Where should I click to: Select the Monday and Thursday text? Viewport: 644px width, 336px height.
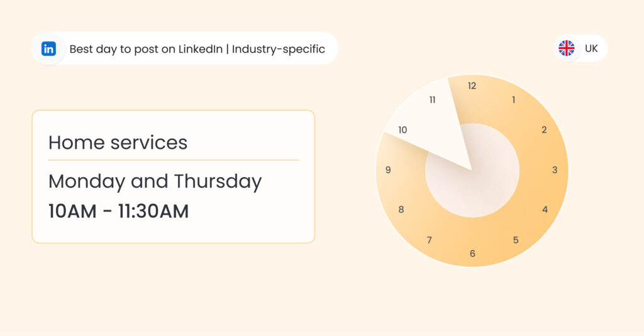(155, 182)
